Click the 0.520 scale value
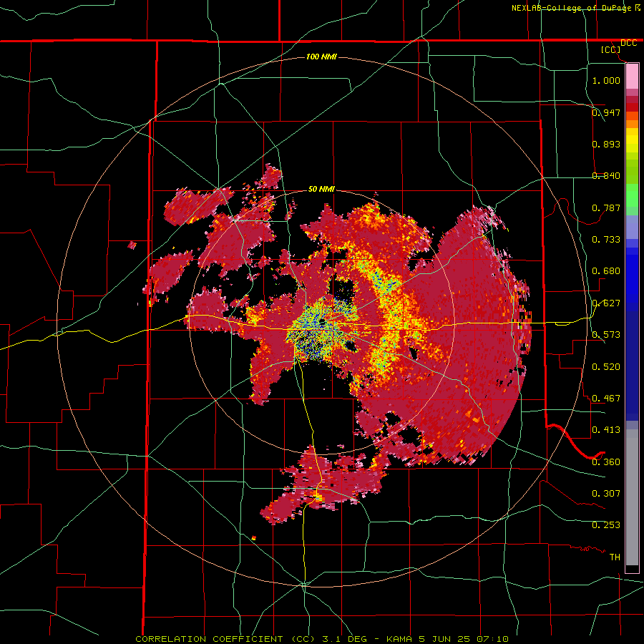 [x=606, y=367]
